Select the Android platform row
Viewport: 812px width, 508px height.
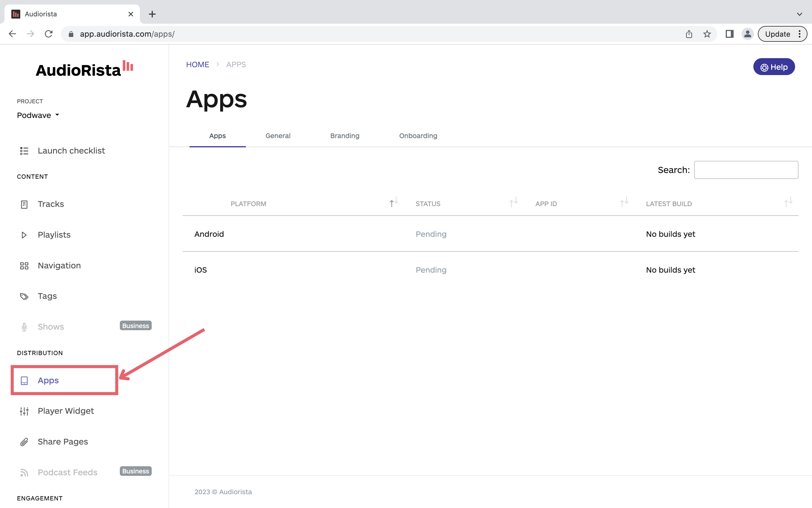point(490,234)
